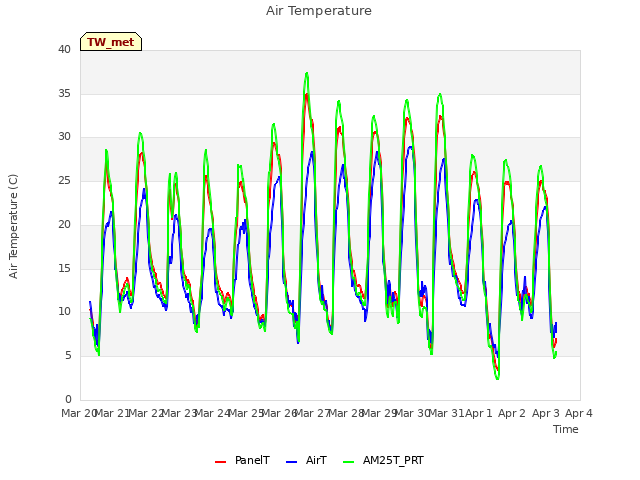Screen dimensions: 640x480
Task: Click the 40 y-axis tick label
Action: click(64, 49)
